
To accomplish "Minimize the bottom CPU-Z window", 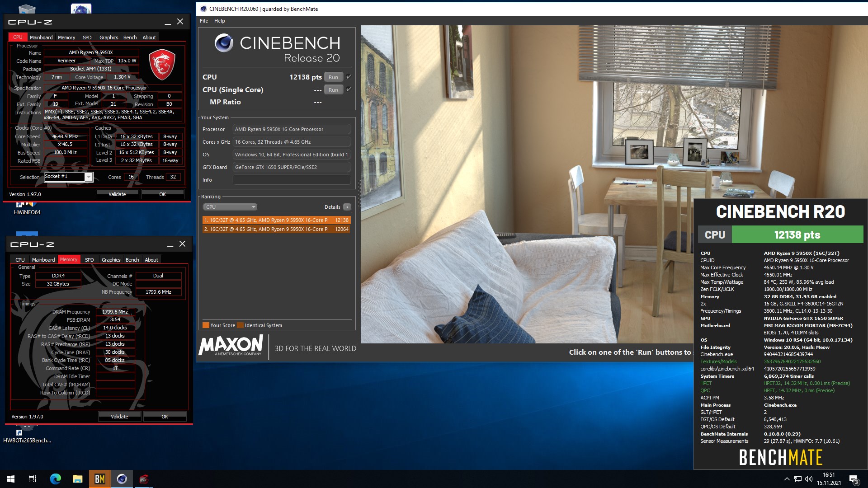I will 170,244.
